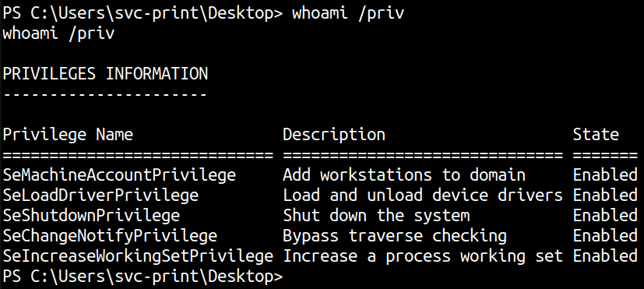Click the Description column header
This screenshot has width=644, height=289.
tap(334, 135)
